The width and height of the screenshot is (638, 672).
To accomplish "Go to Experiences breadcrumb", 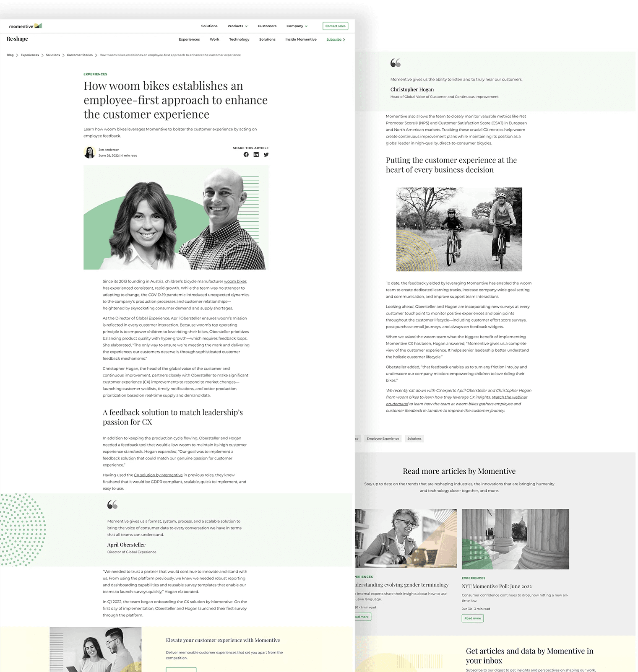I will pyautogui.click(x=30, y=55).
